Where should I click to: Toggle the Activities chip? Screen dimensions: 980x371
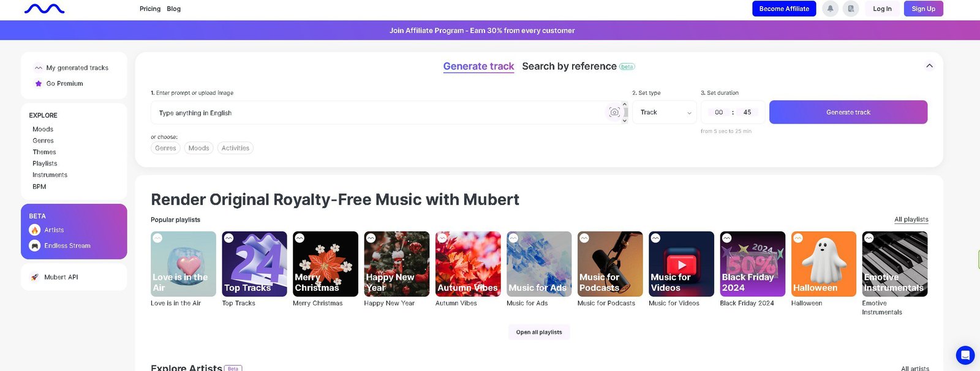pyautogui.click(x=235, y=148)
